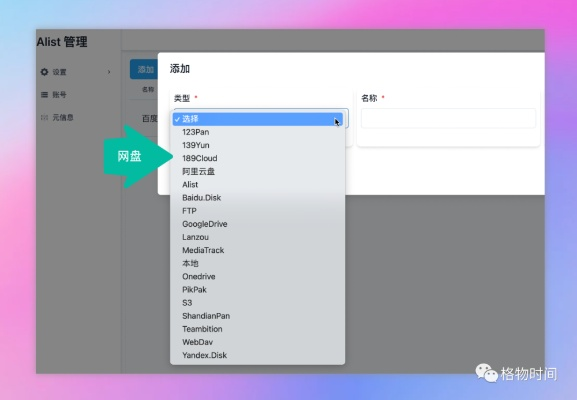Select MediaTrack in the type list
Image resolution: width=577 pixels, height=400 pixels.
pyautogui.click(x=258, y=250)
